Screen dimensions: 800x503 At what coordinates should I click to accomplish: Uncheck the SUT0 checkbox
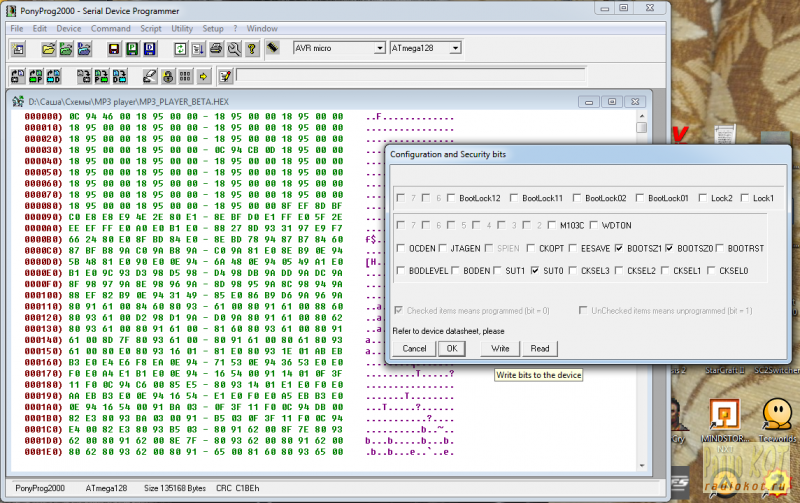(535, 270)
